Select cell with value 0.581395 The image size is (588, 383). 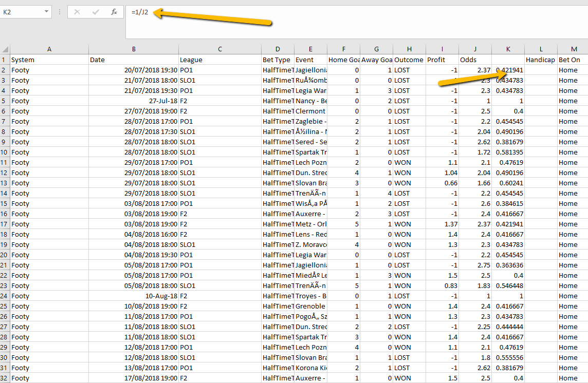click(x=508, y=152)
